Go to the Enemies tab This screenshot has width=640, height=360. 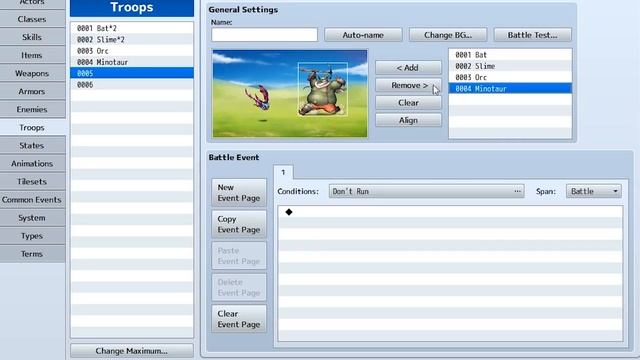[32, 109]
